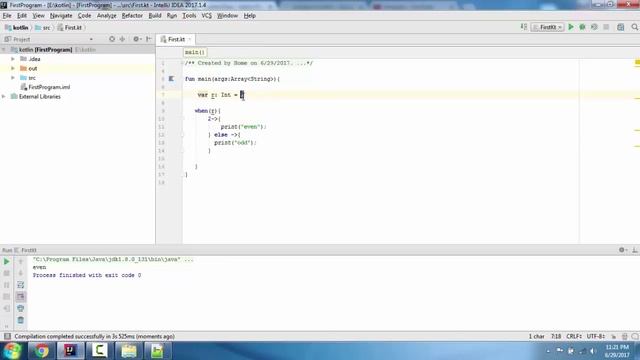Hide the Run tool window
The width and height of the screenshot is (640, 360).
click(635, 250)
